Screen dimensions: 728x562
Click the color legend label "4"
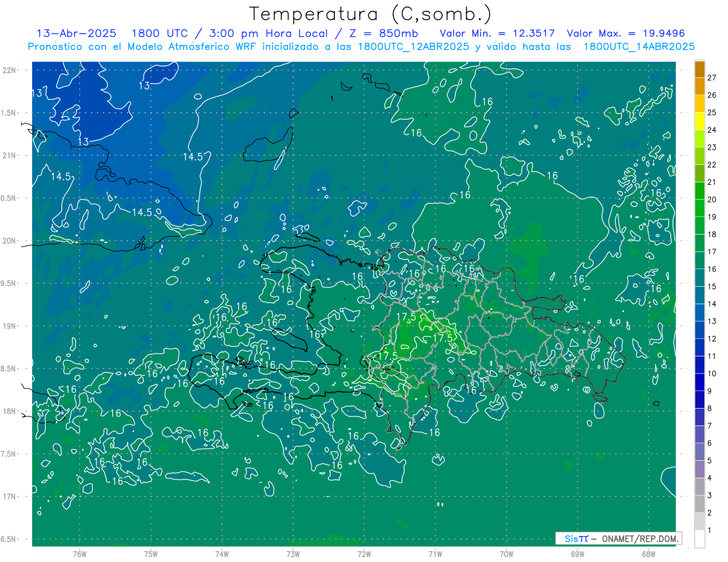coord(710,478)
